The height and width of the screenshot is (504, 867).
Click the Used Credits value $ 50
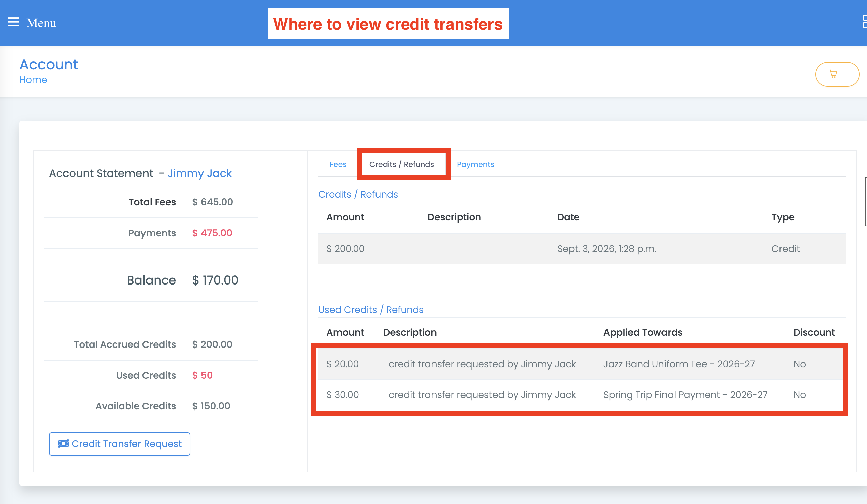202,375
